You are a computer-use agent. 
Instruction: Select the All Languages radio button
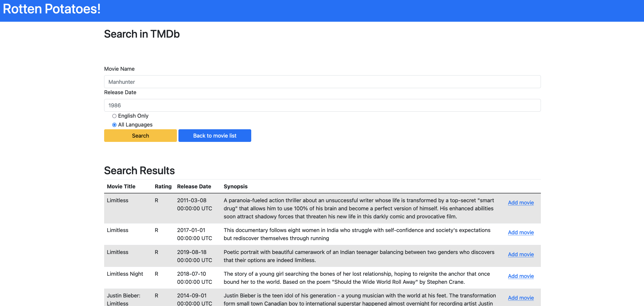point(114,125)
